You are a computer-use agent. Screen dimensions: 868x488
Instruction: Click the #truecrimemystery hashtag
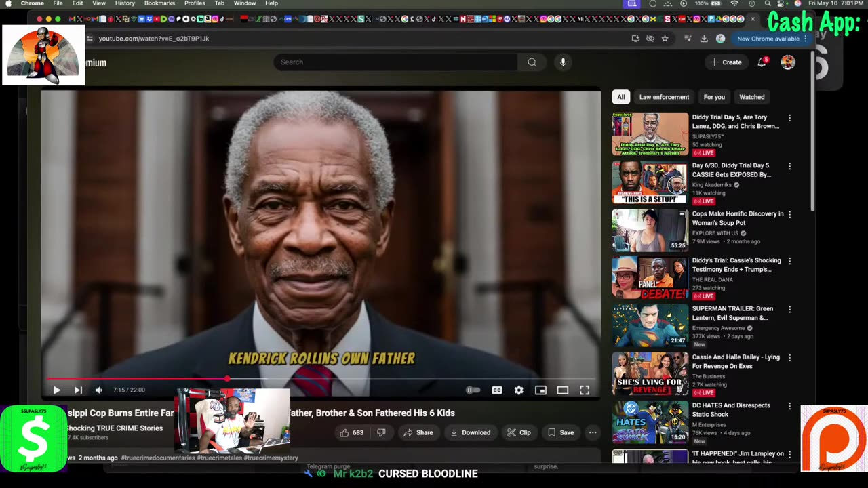click(271, 458)
